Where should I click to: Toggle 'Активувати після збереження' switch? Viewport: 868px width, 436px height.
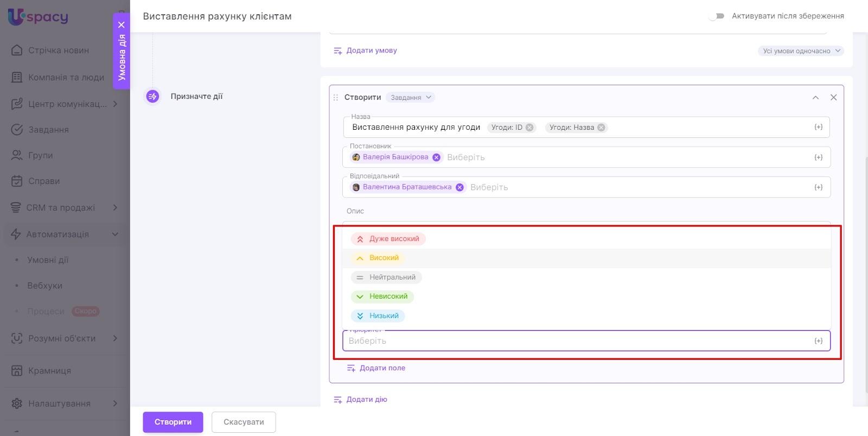click(x=717, y=16)
